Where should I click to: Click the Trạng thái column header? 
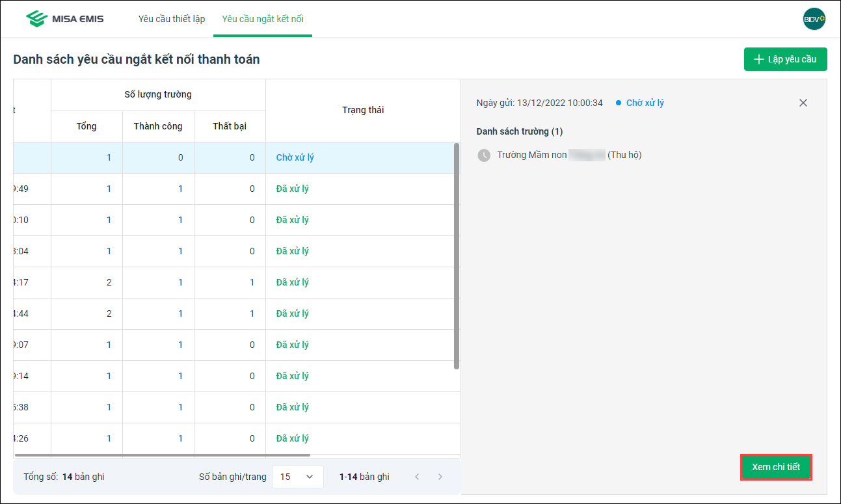point(363,111)
